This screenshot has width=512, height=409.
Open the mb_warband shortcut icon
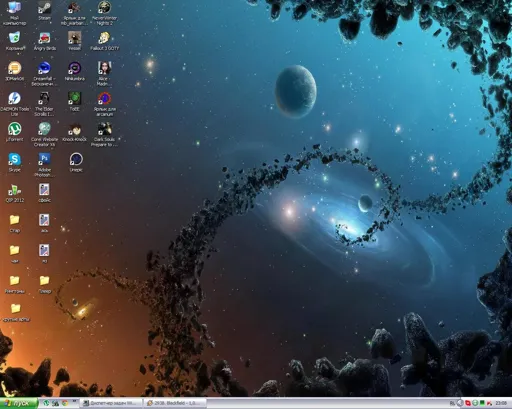pos(74,13)
